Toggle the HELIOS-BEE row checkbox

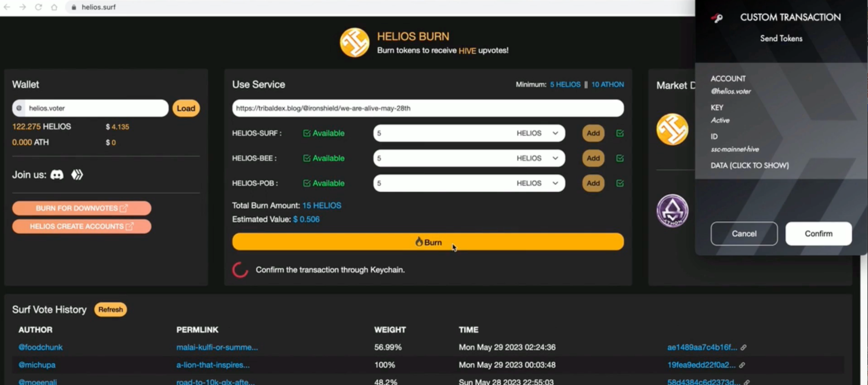coord(620,159)
